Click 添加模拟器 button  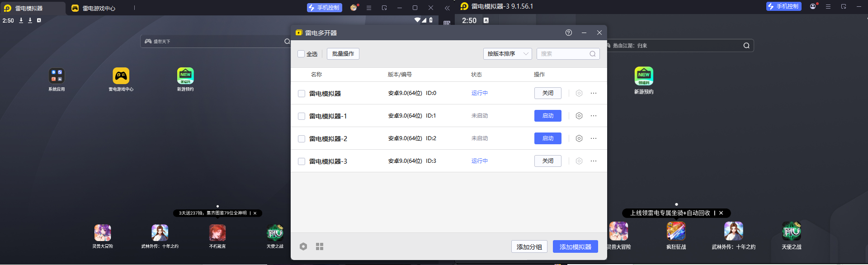[575, 246]
